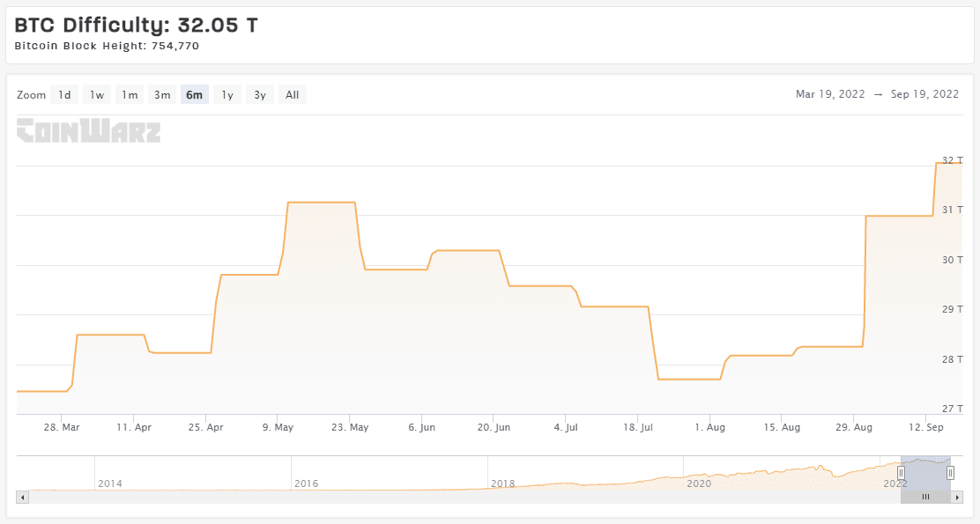Edit the Mar 19, 2022 start date
Screen dimensions: 980x524
(x=828, y=94)
